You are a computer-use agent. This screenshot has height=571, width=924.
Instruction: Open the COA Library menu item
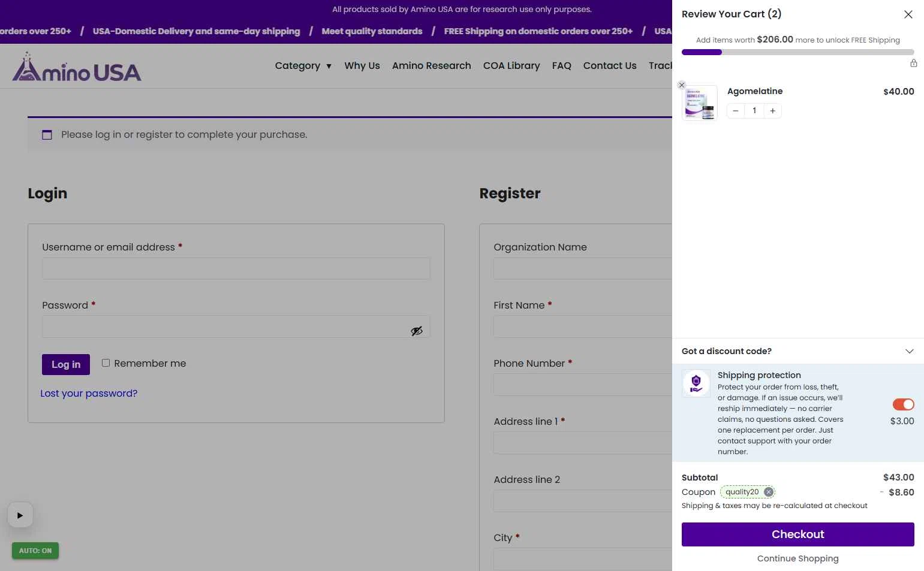[x=511, y=65]
